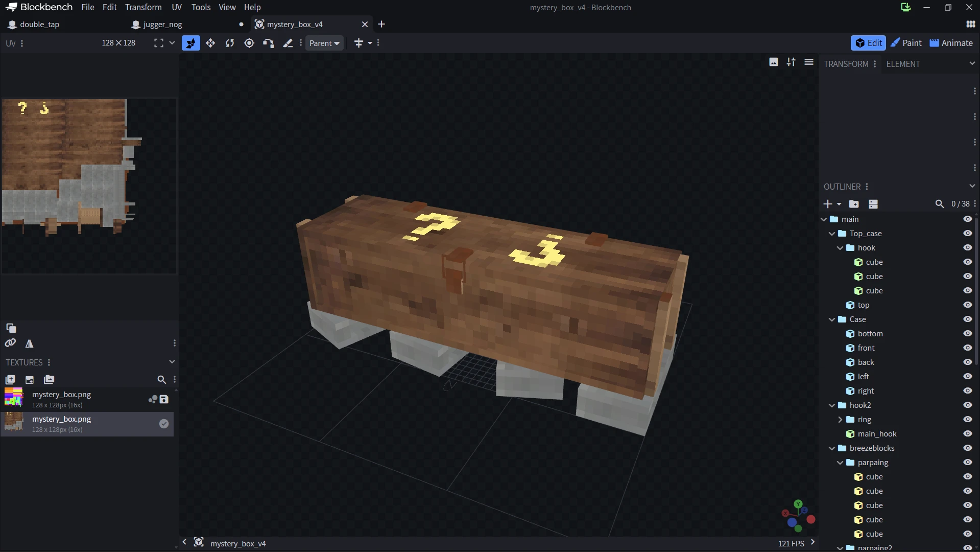Click the UV copy overlay icon

coord(11,328)
